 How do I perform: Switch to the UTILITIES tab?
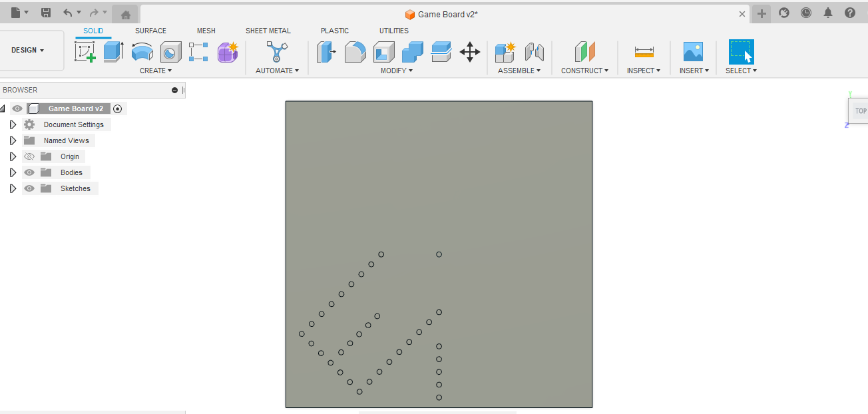(x=394, y=31)
